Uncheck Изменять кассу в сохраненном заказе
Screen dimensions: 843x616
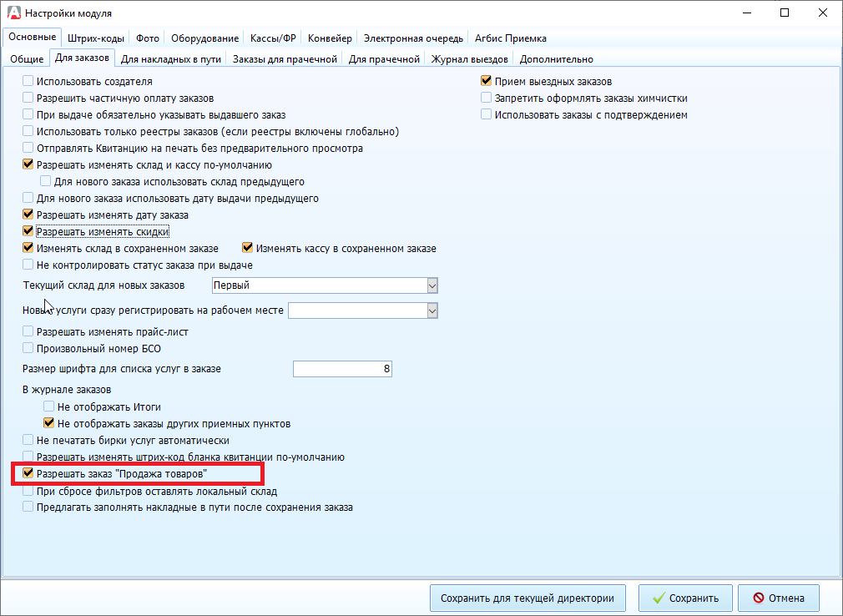(247, 248)
